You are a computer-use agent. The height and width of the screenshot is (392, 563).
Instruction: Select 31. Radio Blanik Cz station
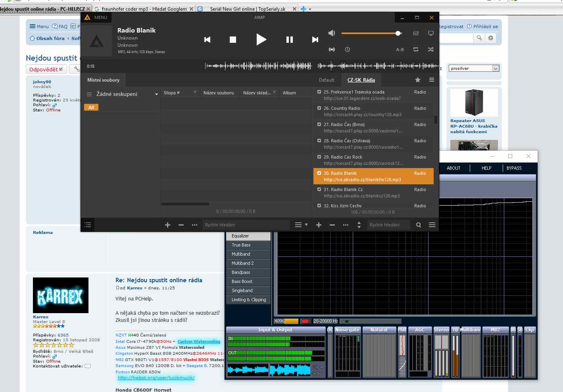[x=373, y=193]
